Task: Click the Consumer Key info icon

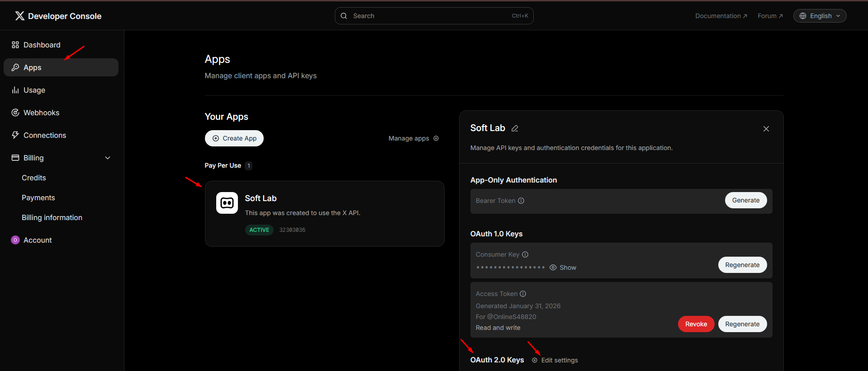Action: [x=525, y=254]
